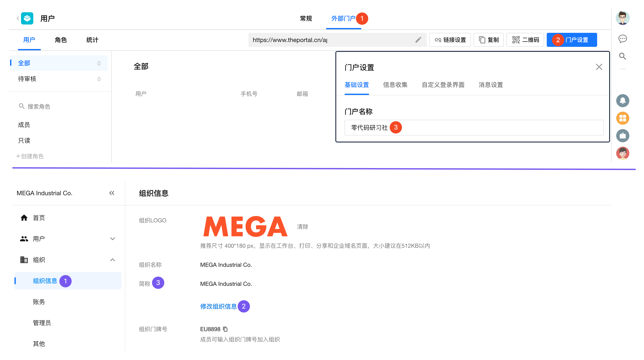Open the chat message bubble icon

(622, 39)
